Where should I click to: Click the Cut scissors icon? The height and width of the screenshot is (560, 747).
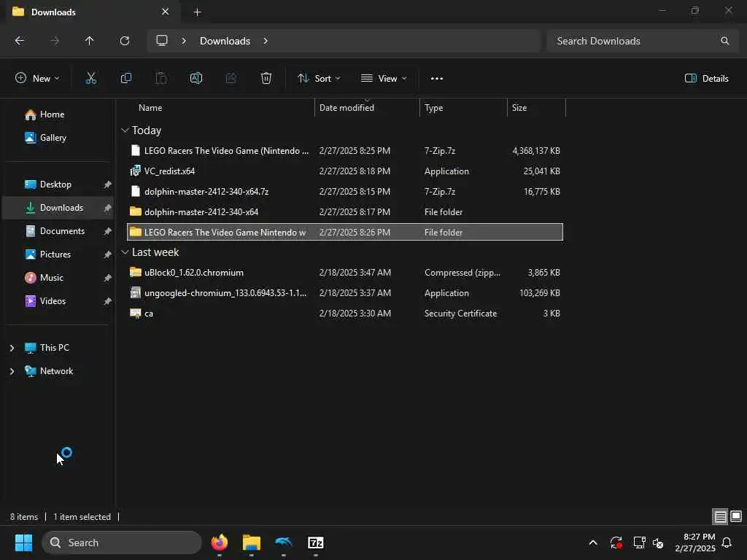[90, 79]
